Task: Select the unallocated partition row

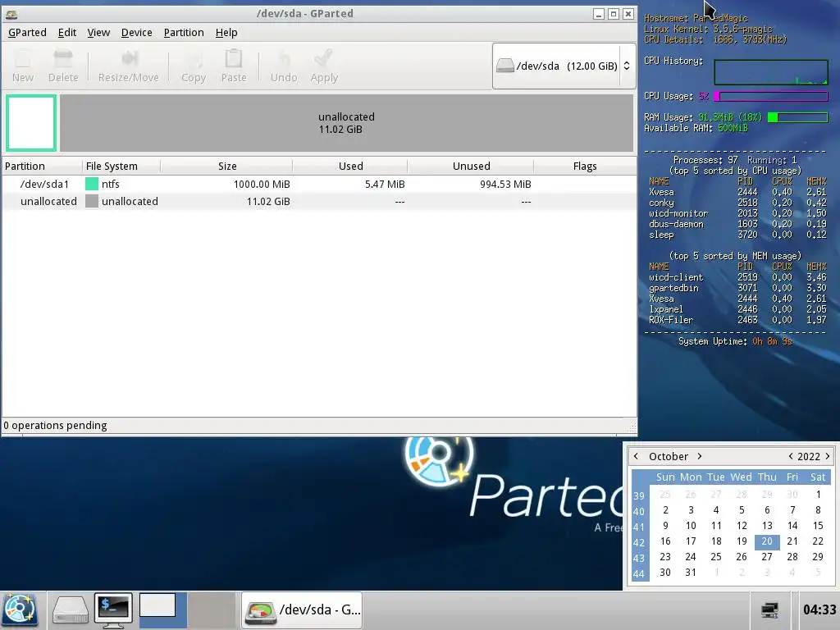Action: pos(319,202)
